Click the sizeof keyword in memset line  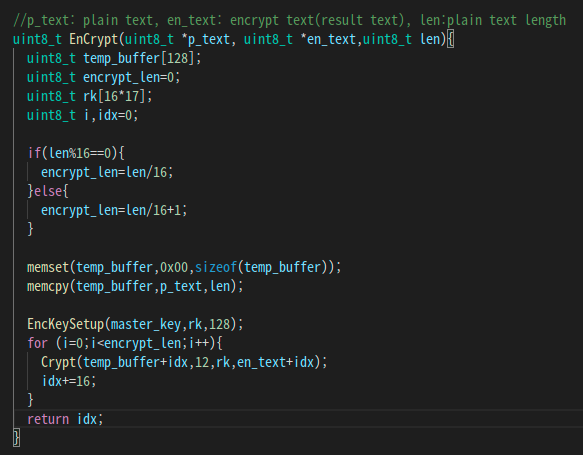click(x=216, y=267)
